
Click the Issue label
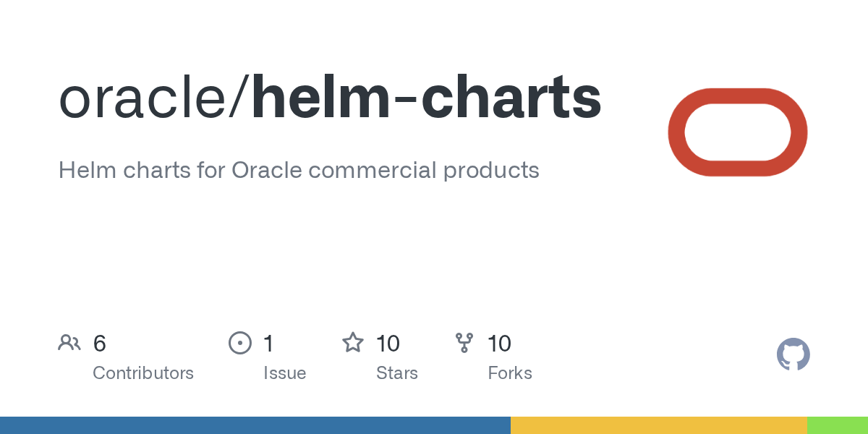pyautogui.click(x=284, y=373)
